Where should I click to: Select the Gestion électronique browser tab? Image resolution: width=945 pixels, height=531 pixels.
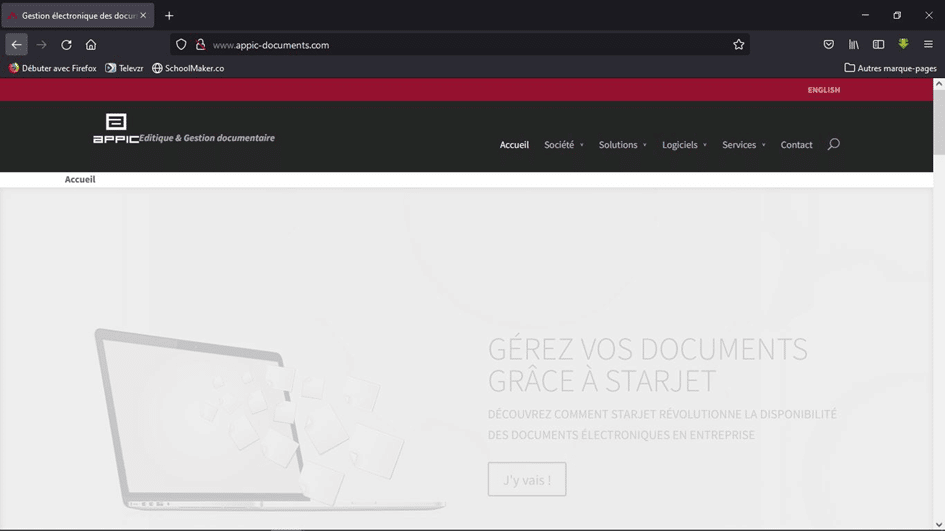coord(77,16)
